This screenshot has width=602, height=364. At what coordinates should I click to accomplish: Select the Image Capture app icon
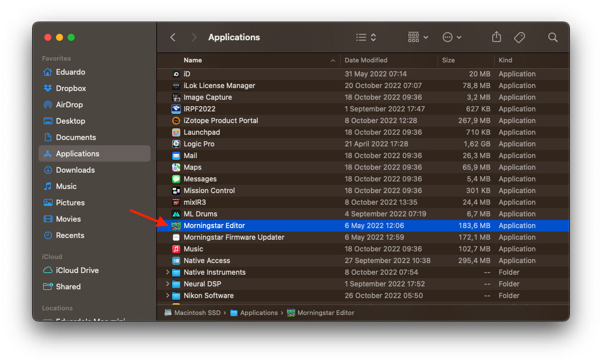pos(176,97)
